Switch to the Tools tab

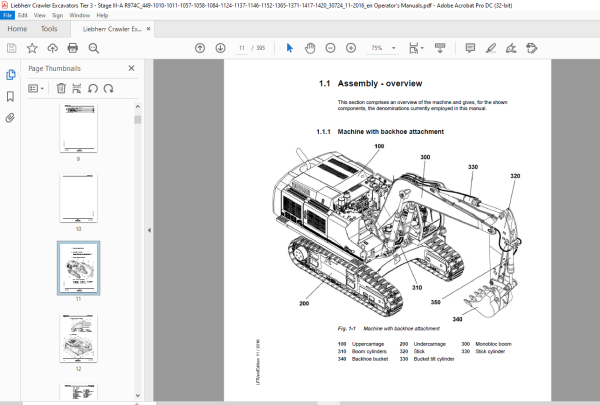pos(49,29)
